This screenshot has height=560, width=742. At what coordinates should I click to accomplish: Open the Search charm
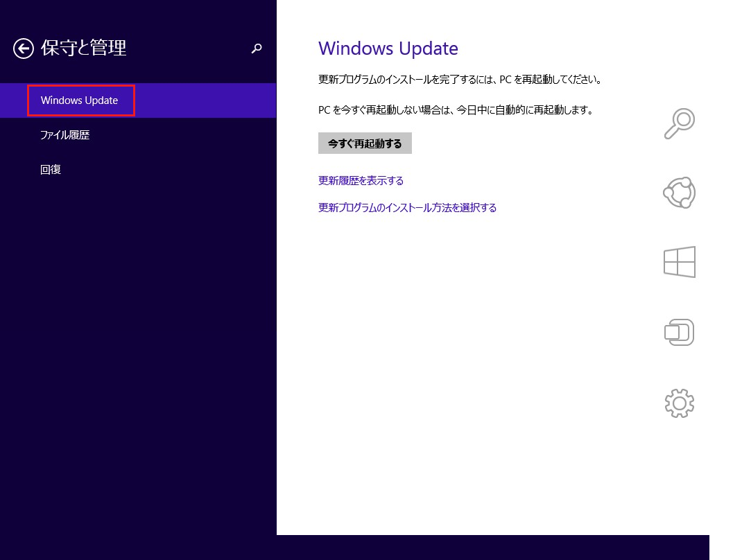(x=679, y=123)
